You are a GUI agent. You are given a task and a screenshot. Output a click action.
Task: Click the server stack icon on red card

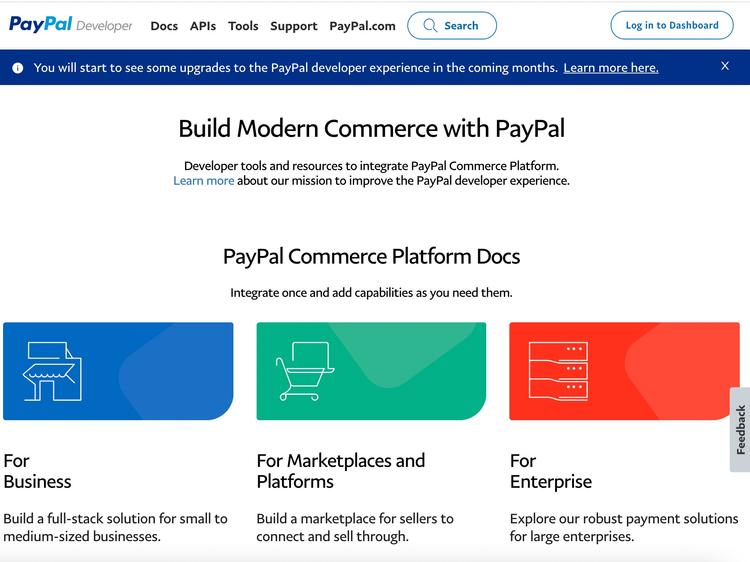click(558, 371)
